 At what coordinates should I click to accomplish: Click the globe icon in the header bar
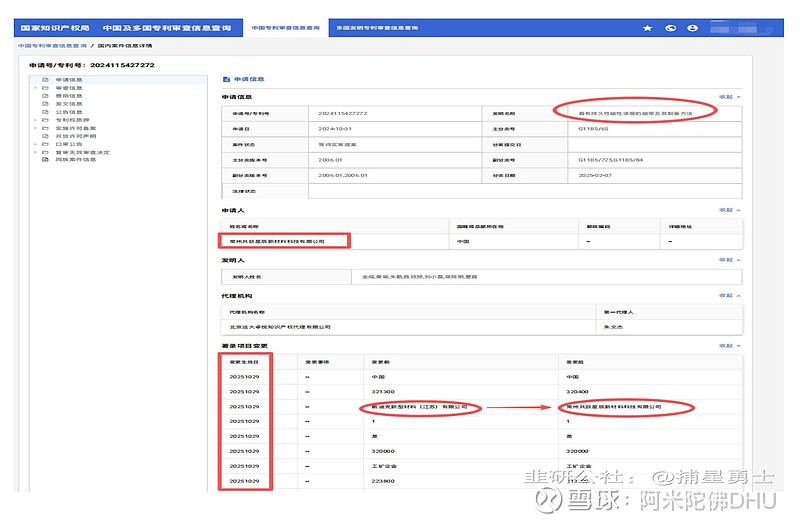(670, 28)
